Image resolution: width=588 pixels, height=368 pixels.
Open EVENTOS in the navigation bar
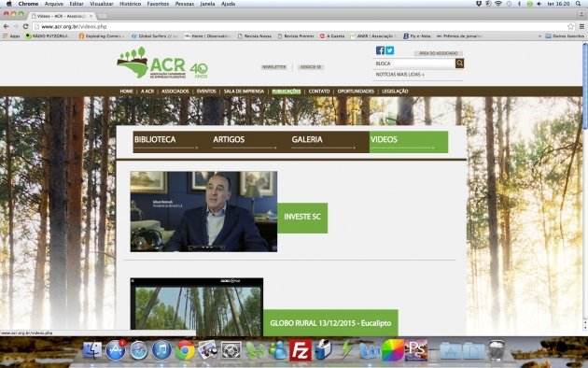[206, 92]
